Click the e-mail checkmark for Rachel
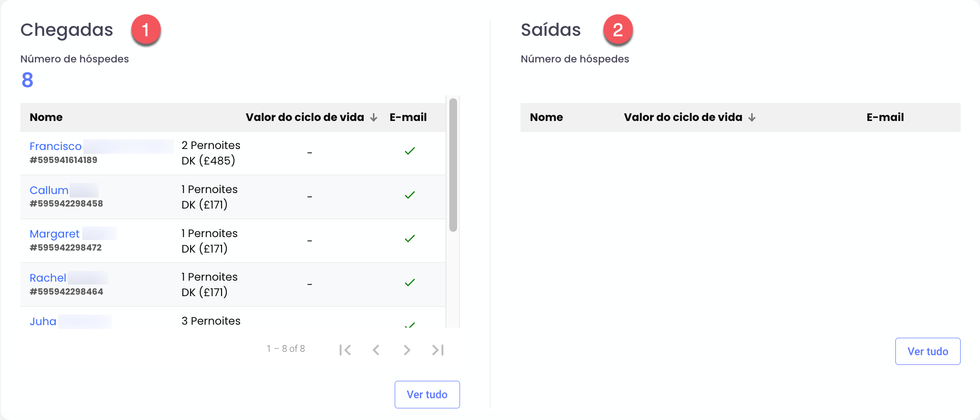The height and width of the screenshot is (420, 980). (410, 283)
